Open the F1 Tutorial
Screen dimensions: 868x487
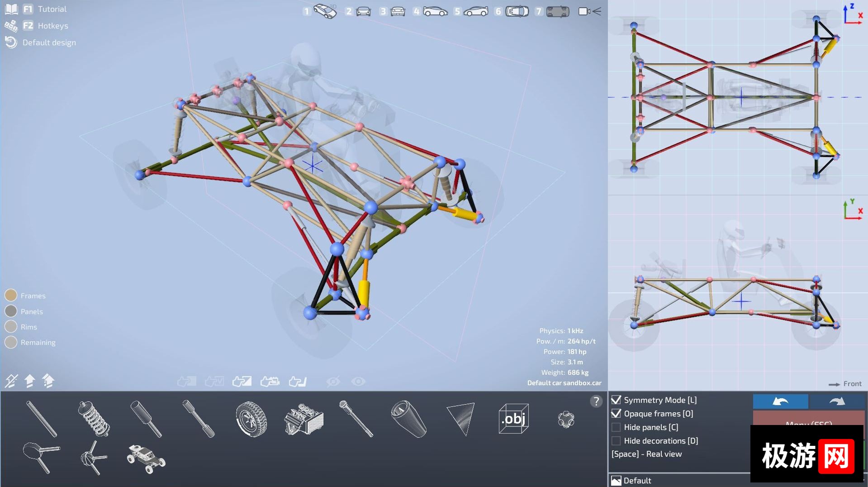(36, 9)
